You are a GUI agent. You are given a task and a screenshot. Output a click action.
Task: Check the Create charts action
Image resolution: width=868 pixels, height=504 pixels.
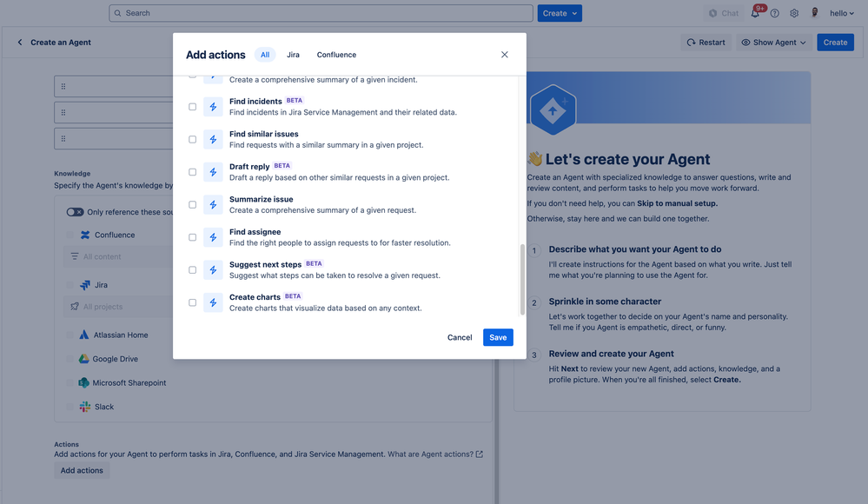pos(192,303)
